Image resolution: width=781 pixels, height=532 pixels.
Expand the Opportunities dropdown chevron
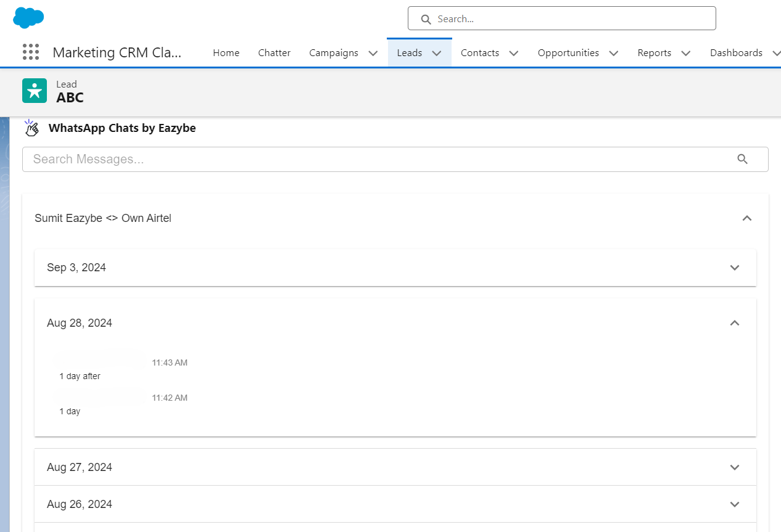pos(614,53)
